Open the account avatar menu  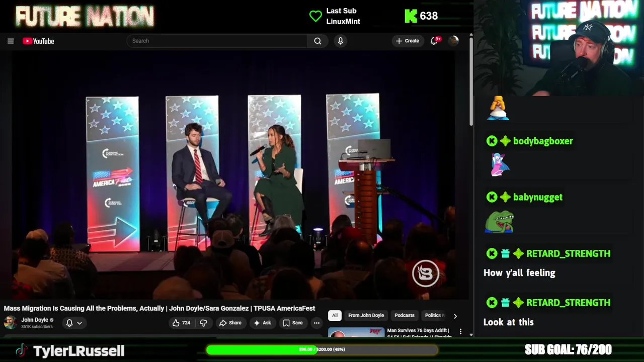coord(453,41)
